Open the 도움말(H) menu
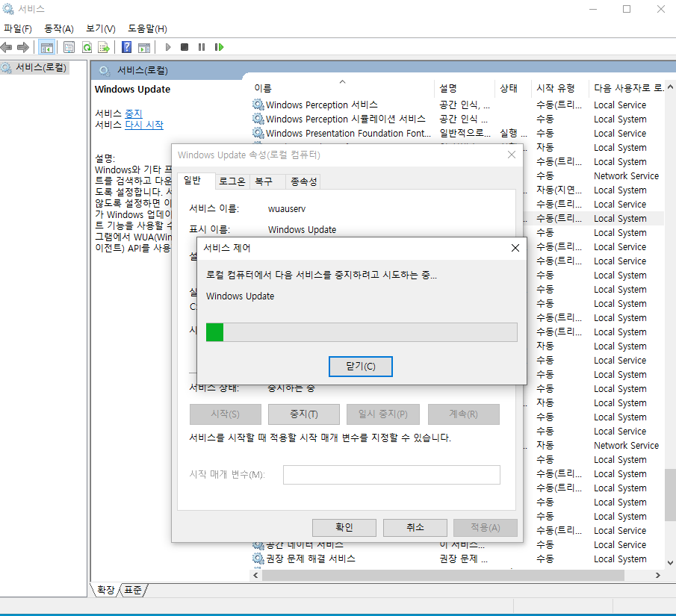 [x=147, y=29]
